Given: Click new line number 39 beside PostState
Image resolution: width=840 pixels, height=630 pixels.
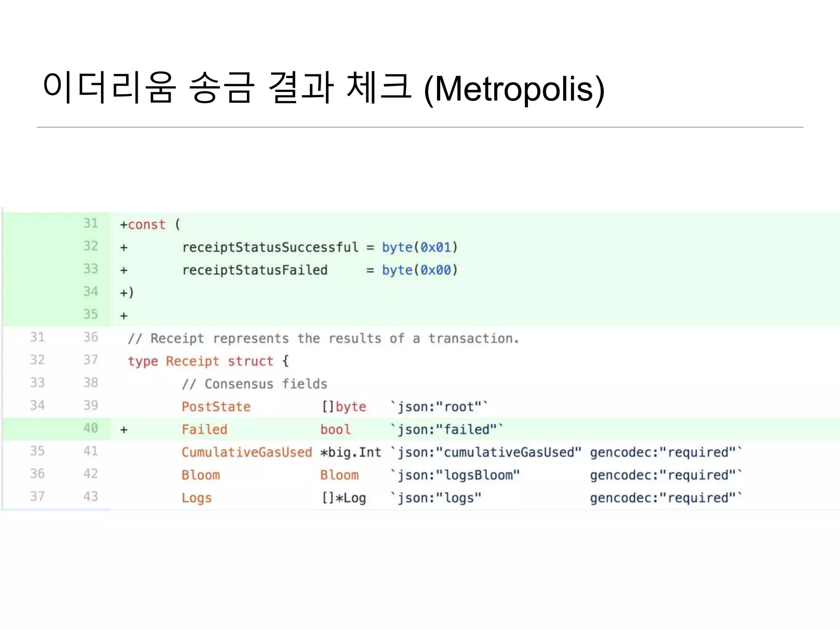Looking at the screenshot, I should click(x=91, y=406).
